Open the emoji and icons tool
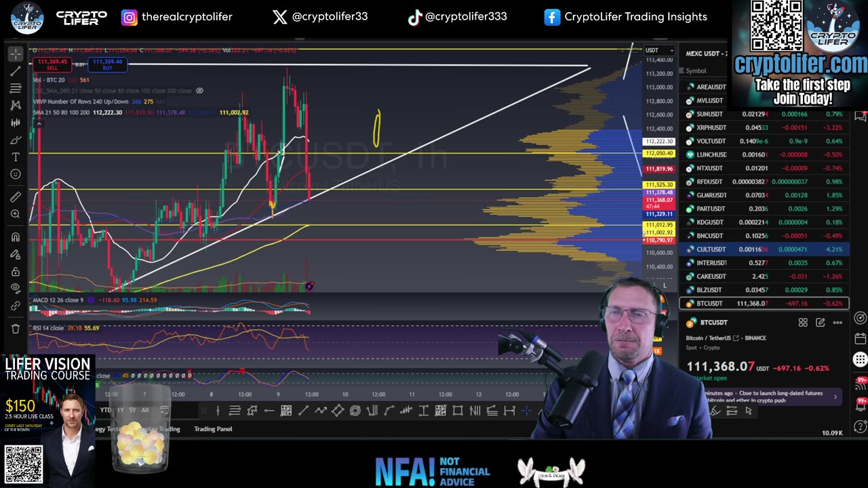868x488 pixels. [16, 174]
